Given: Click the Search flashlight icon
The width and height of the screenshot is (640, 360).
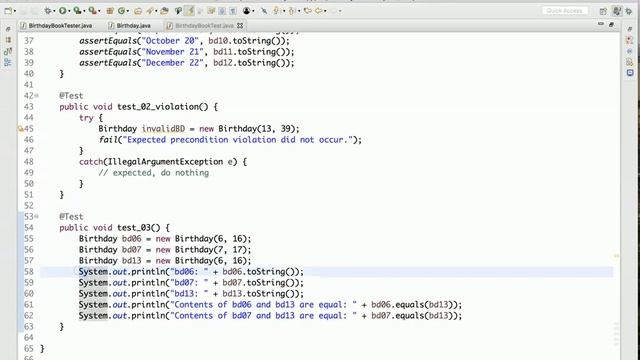Looking at the screenshot, I should [x=150, y=11].
